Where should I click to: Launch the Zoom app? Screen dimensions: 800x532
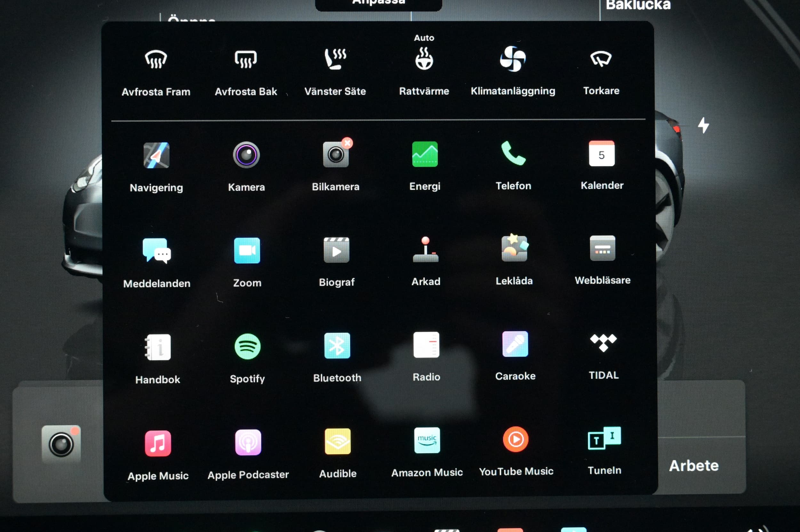click(247, 251)
